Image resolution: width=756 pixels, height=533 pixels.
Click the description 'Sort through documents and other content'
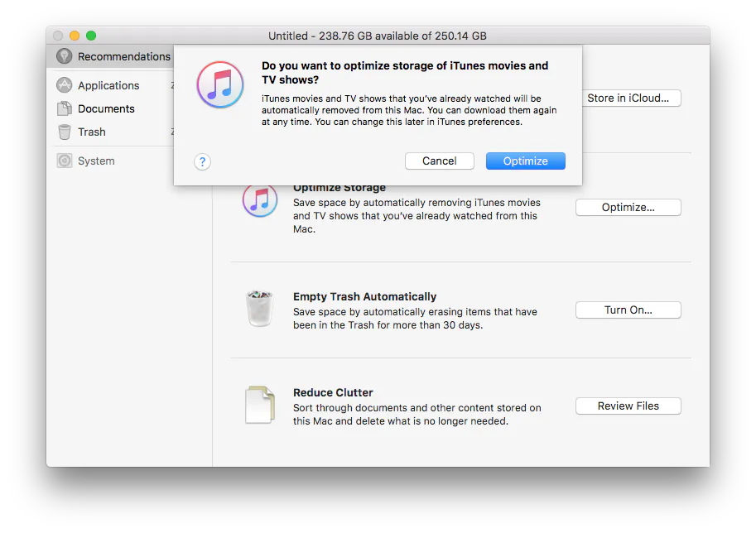[417, 414]
